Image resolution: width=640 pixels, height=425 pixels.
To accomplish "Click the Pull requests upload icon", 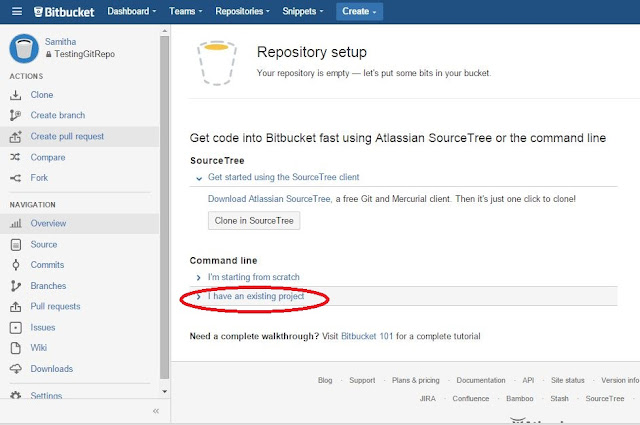I will pos(16,307).
